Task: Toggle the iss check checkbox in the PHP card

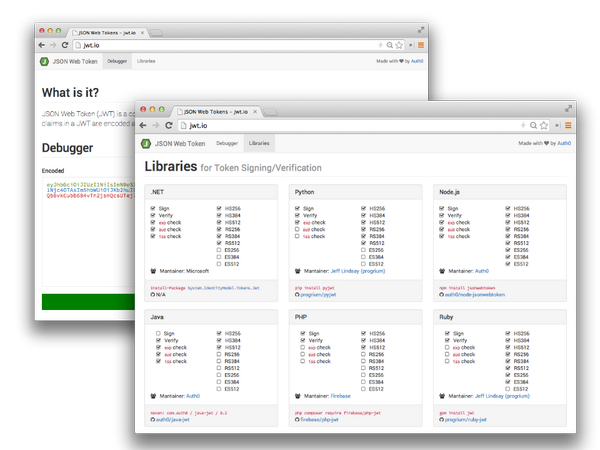Action: tap(302, 361)
